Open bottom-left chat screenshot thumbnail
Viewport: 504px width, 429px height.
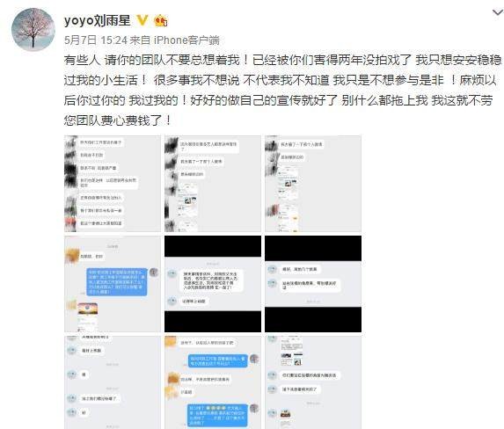point(113,382)
